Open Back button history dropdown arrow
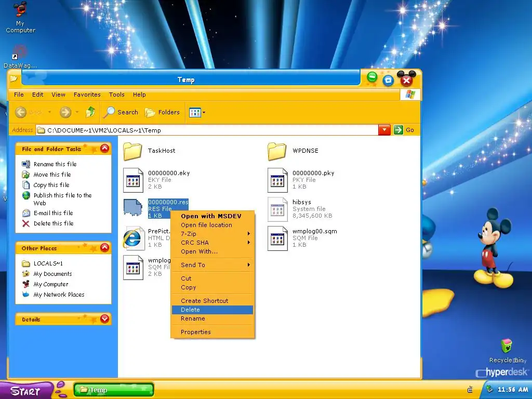The width and height of the screenshot is (532, 399). 49,112
